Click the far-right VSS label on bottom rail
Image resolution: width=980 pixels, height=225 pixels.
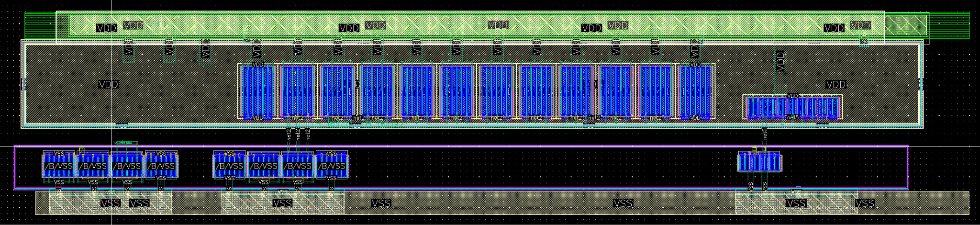click(x=865, y=203)
